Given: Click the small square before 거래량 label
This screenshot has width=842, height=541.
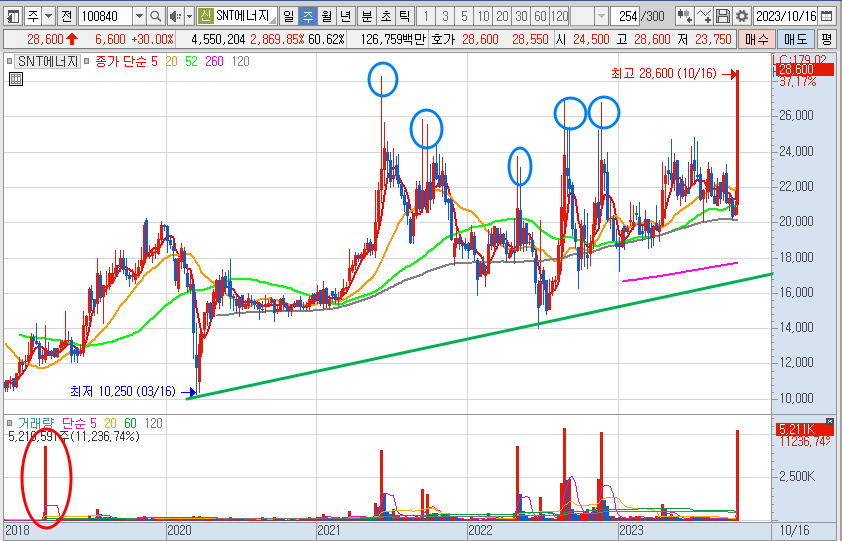Looking at the screenshot, I should pos(9,423).
